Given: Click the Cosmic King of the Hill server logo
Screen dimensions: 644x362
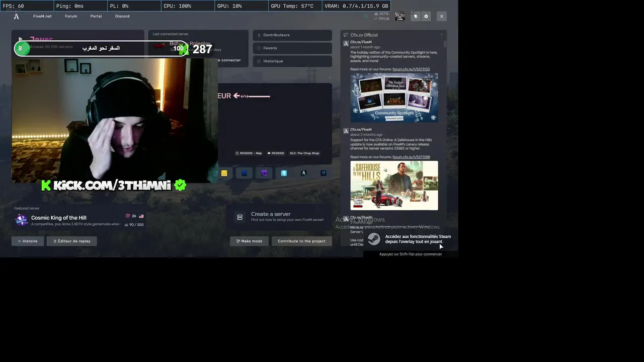Looking at the screenshot, I should [x=21, y=220].
